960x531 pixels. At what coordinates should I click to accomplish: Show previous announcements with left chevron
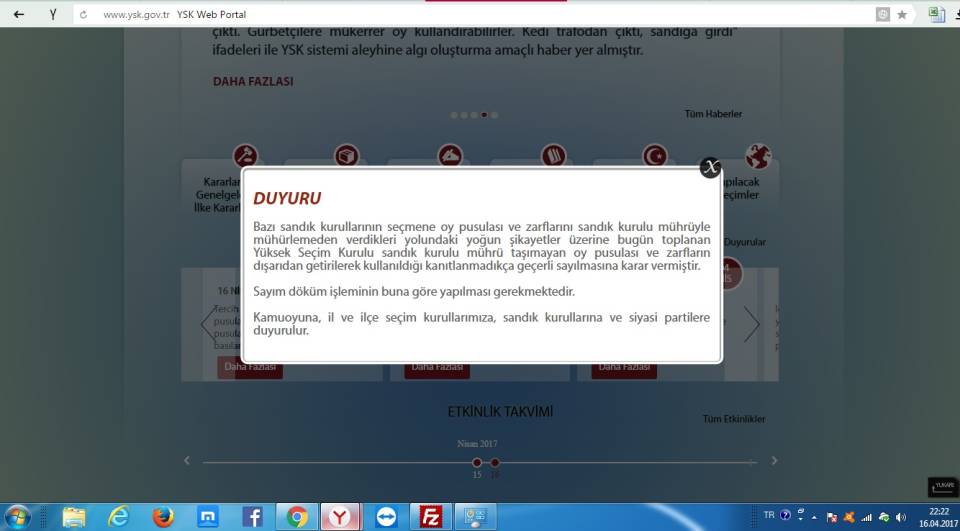[207, 324]
